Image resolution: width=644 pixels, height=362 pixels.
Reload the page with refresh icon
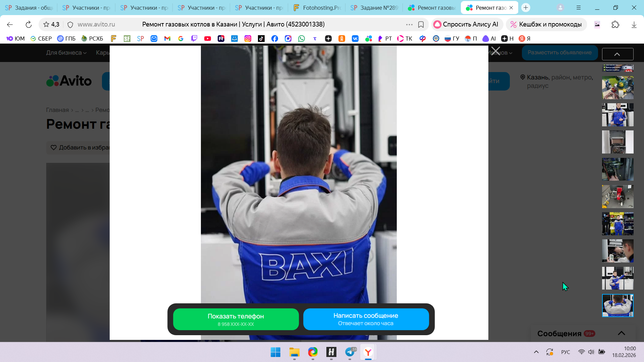(x=29, y=24)
